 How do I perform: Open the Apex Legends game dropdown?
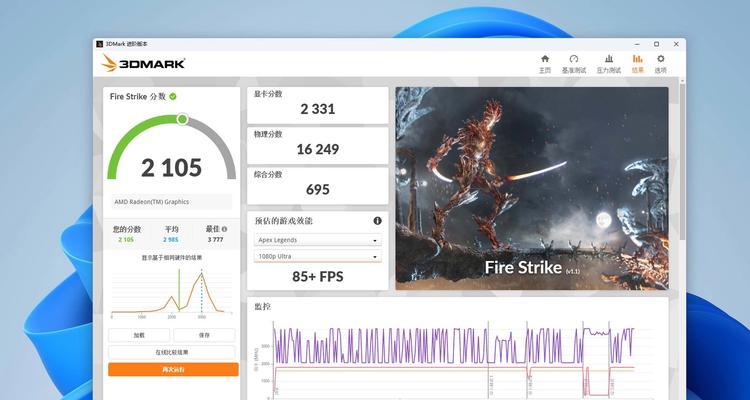coord(318,240)
